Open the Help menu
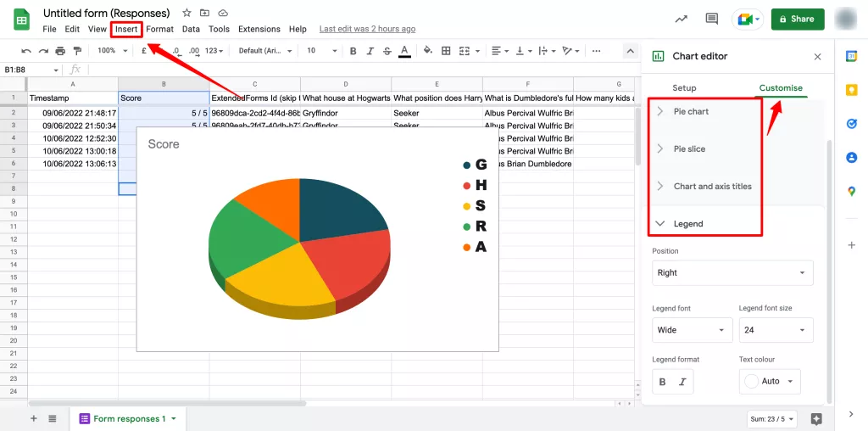The width and height of the screenshot is (868, 431). 298,29
